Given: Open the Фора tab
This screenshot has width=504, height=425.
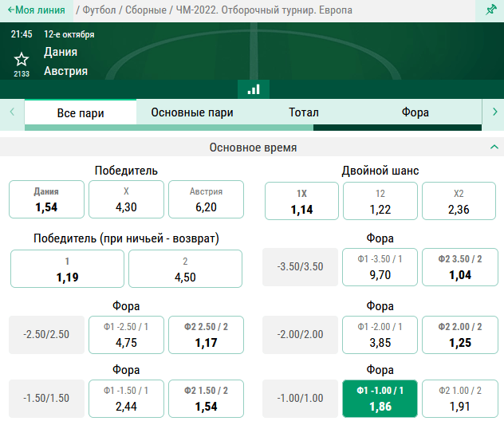Looking at the screenshot, I should (415, 112).
